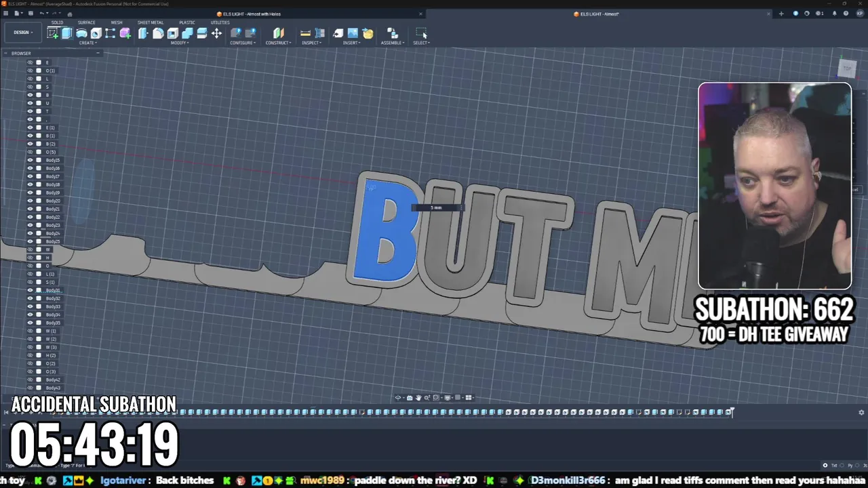Click the Configure table icon
This screenshot has height=488, width=868.
[x=250, y=33]
